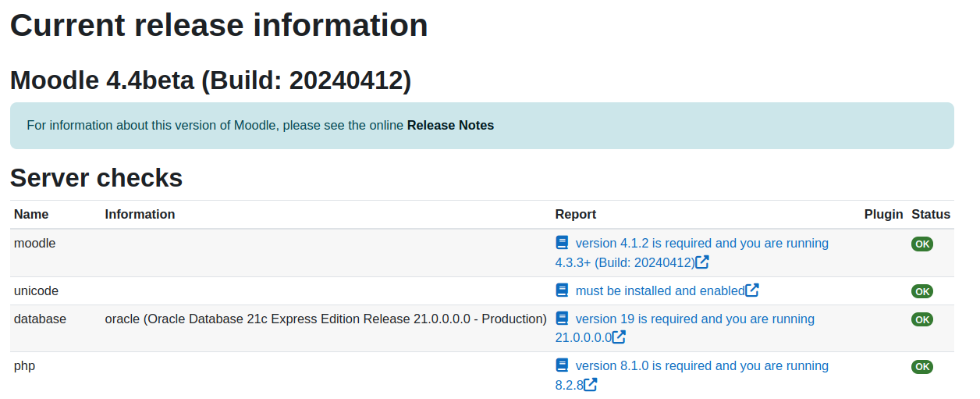Click the book icon in the php row
Image resolution: width=980 pixels, height=399 pixels.
562,365
